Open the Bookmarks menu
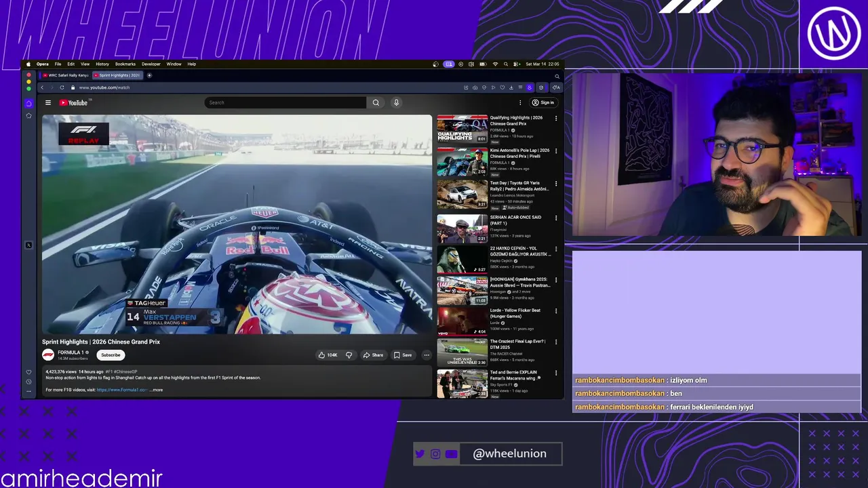The width and height of the screenshot is (868, 488). [125, 64]
